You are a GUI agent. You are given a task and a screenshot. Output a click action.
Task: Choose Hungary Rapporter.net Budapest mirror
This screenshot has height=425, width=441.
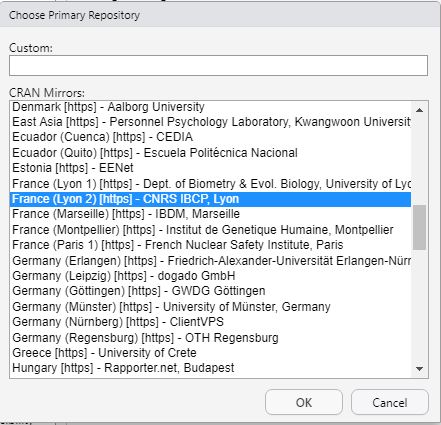click(210, 368)
